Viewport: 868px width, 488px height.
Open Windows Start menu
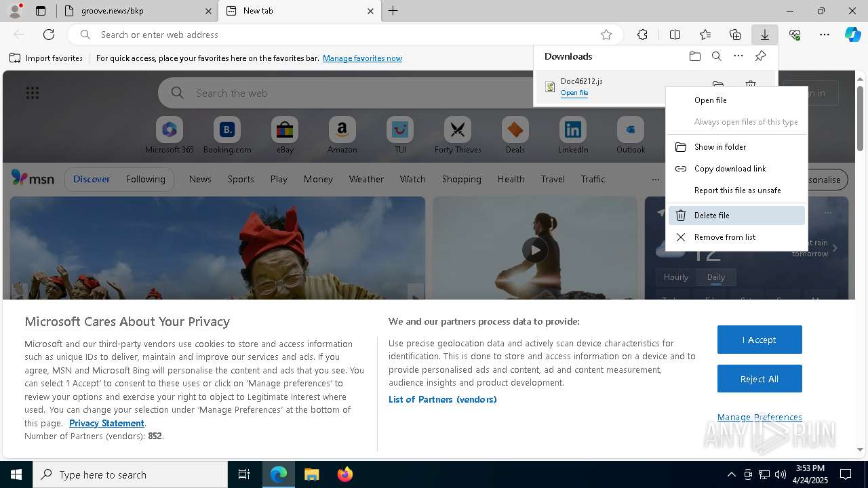tap(16, 474)
